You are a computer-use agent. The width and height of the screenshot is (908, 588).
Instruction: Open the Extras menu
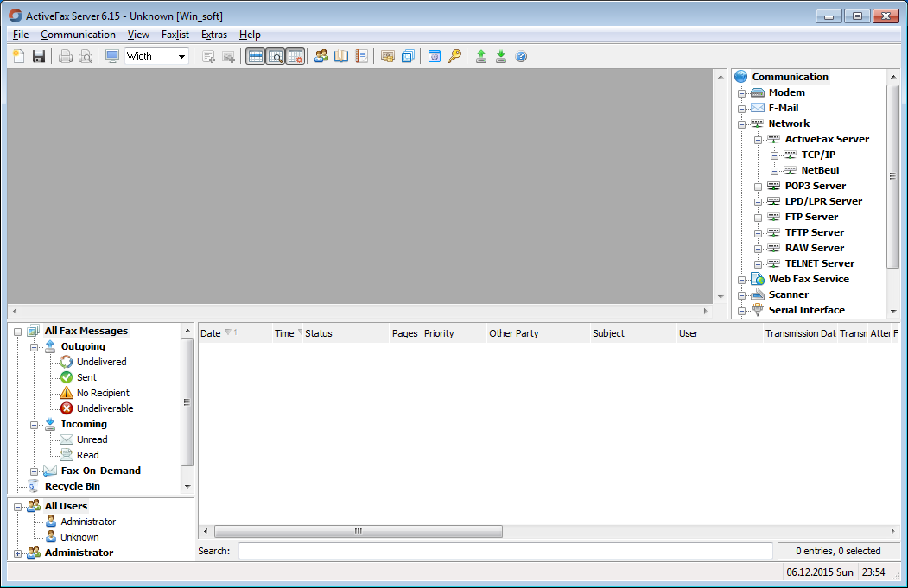[213, 35]
